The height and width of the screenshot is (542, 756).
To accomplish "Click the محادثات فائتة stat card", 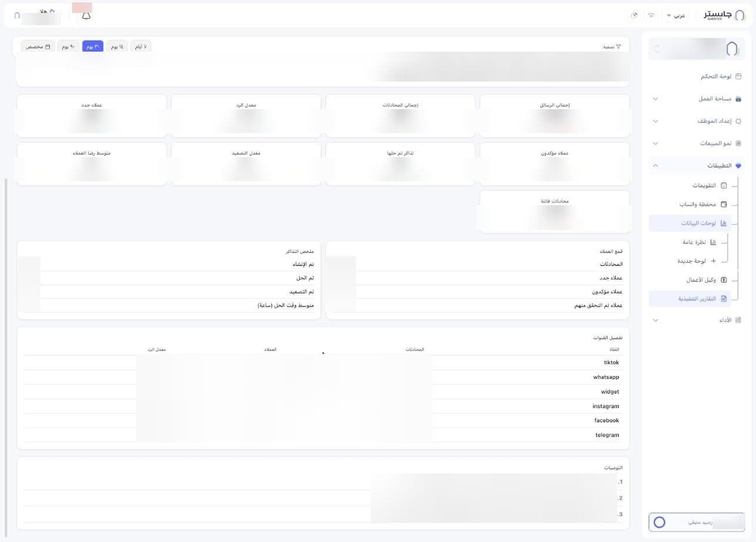I will coord(555,211).
